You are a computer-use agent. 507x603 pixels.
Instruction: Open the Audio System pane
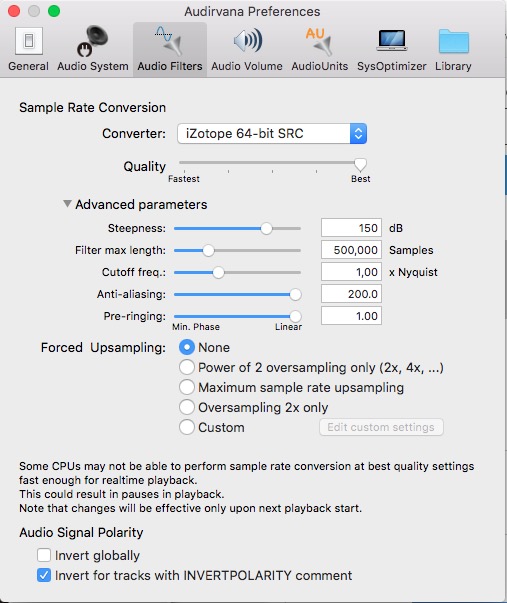pos(93,49)
